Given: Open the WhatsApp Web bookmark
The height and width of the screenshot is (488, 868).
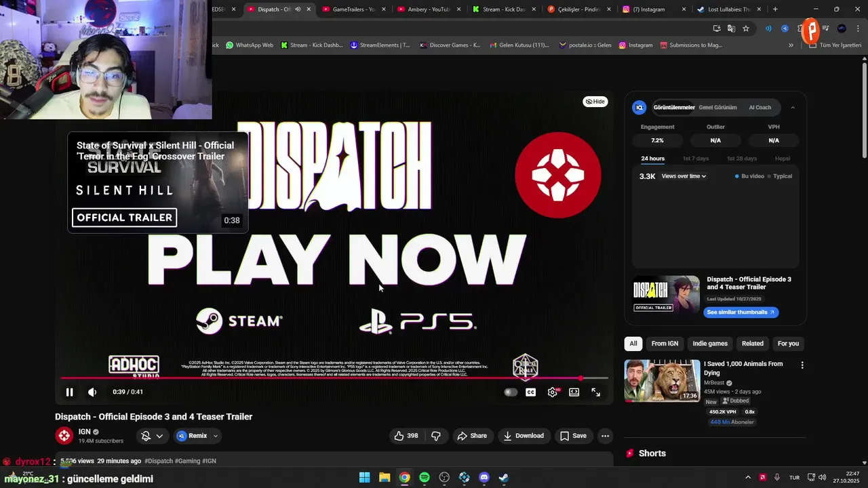Looking at the screenshot, I should tap(250, 45).
